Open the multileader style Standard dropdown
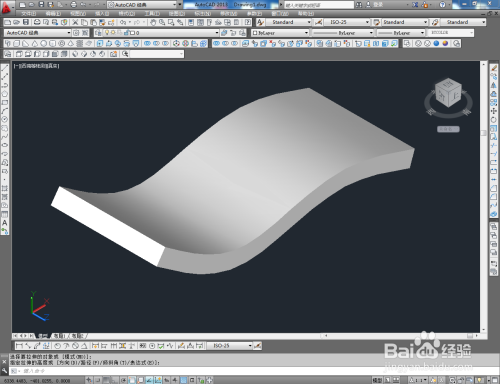 (x=463, y=22)
